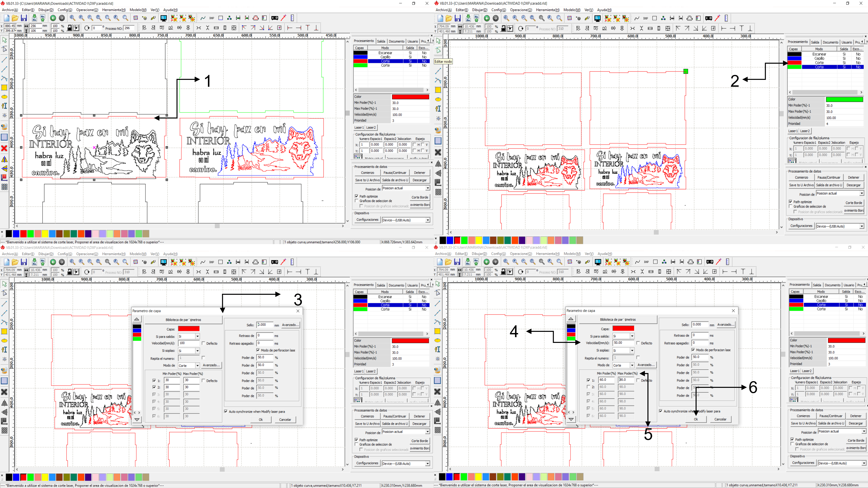Toggle Auto synchronize checkbox in bottom-left dialog
Image resolution: width=868 pixels, height=488 pixels.
tap(226, 411)
